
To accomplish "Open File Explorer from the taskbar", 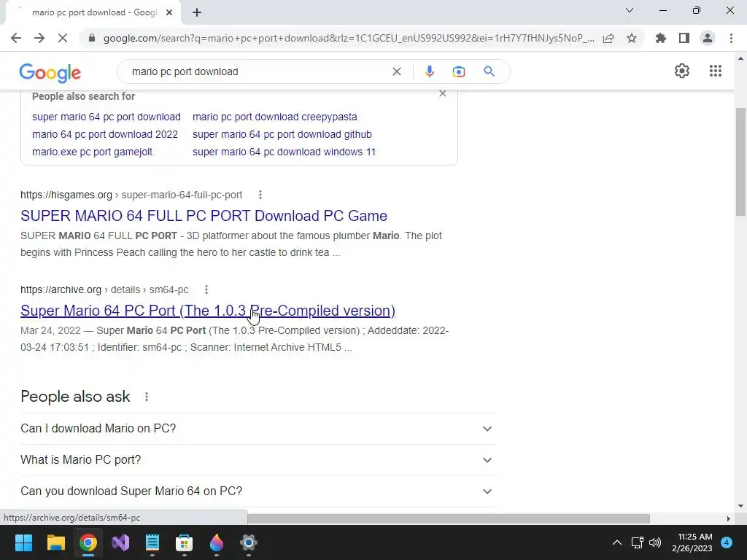I will 55,542.
